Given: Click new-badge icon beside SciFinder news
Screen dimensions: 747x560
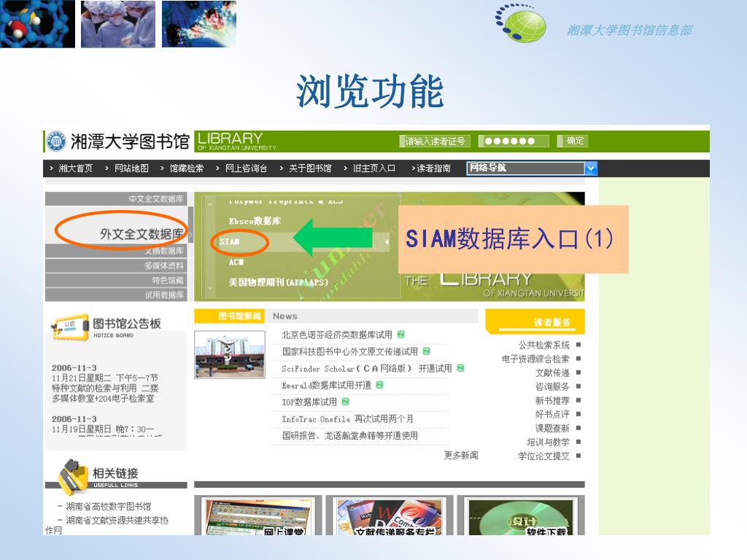Looking at the screenshot, I should click(x=461, y=367).
